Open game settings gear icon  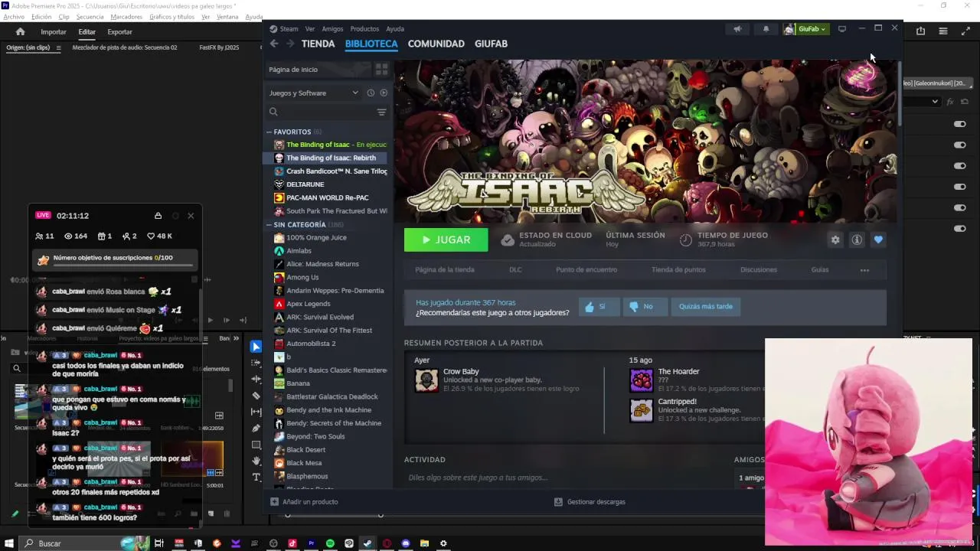[835, 240]
